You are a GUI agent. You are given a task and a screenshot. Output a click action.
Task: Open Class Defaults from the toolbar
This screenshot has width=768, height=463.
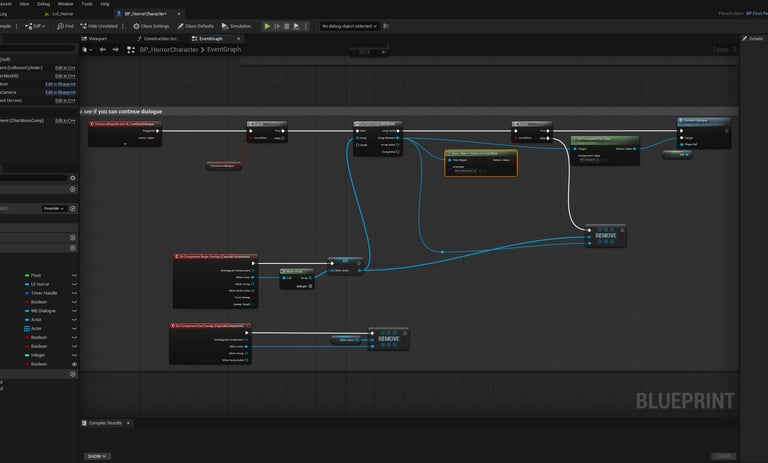195,26
